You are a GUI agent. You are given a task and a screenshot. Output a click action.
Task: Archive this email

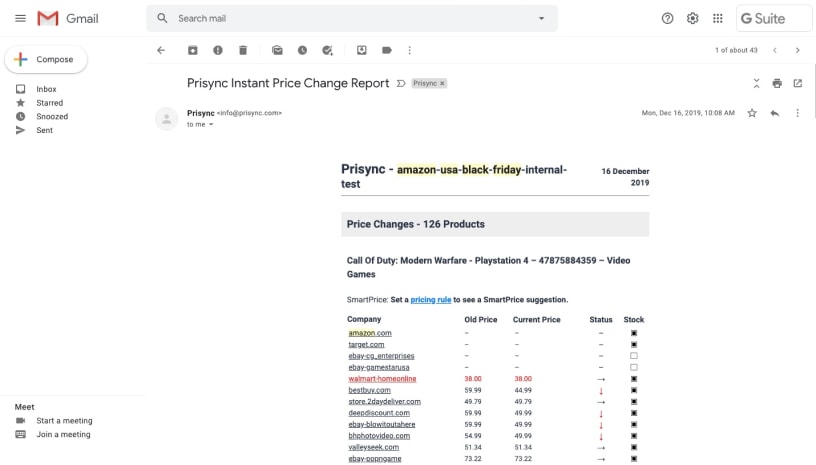193,50
